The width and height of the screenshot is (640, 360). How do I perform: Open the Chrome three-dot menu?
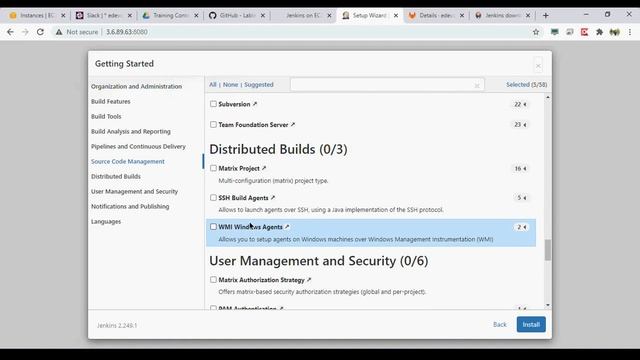pos(630,32)
